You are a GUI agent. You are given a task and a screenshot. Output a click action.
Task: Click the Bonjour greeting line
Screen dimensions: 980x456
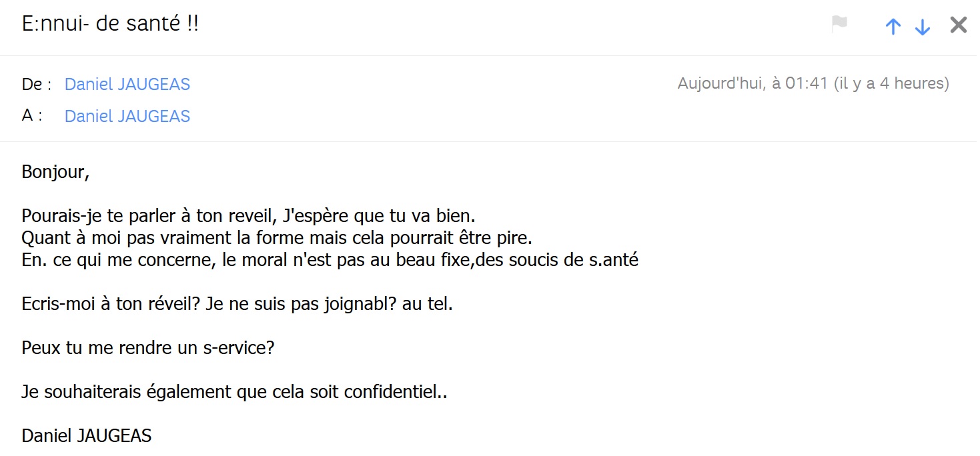(55, 172)
